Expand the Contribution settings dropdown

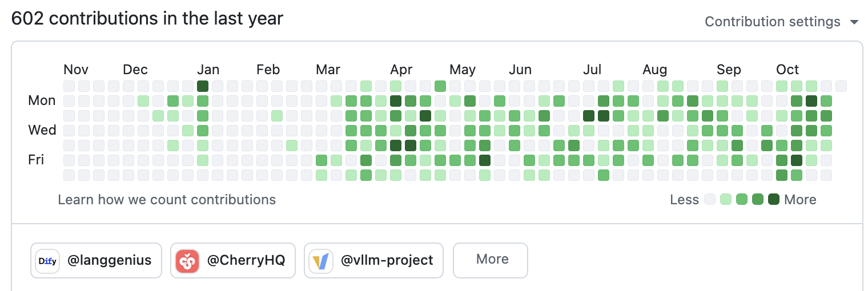click(x=773, y=22)
